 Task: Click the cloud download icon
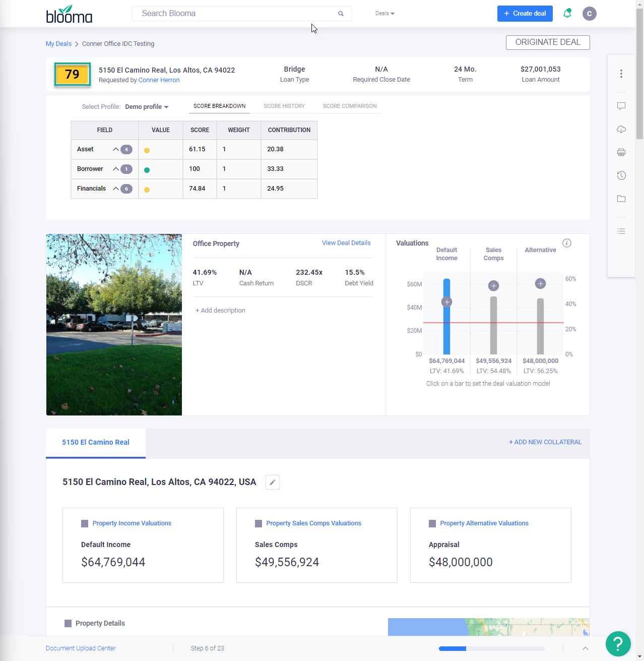click(x=621, y=129)
